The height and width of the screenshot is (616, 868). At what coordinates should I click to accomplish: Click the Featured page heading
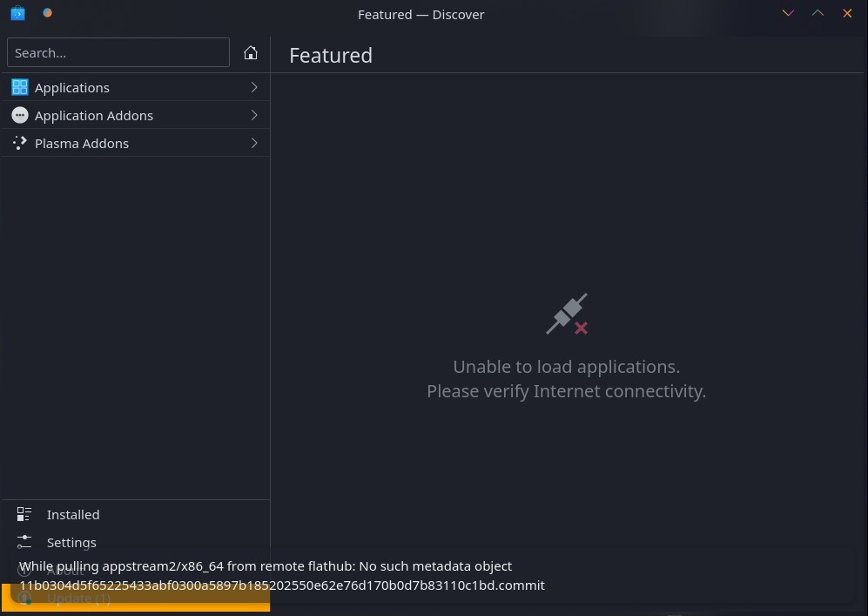click(331, 56)
